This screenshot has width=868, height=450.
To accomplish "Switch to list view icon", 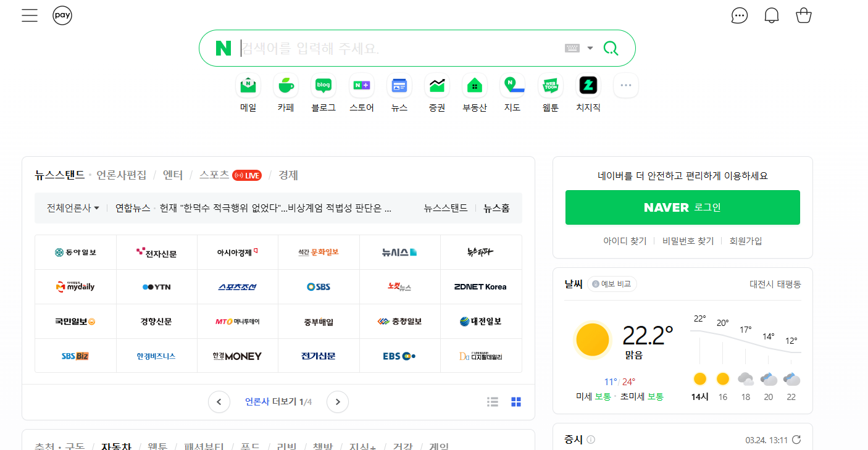I will [x=493, y=402].
